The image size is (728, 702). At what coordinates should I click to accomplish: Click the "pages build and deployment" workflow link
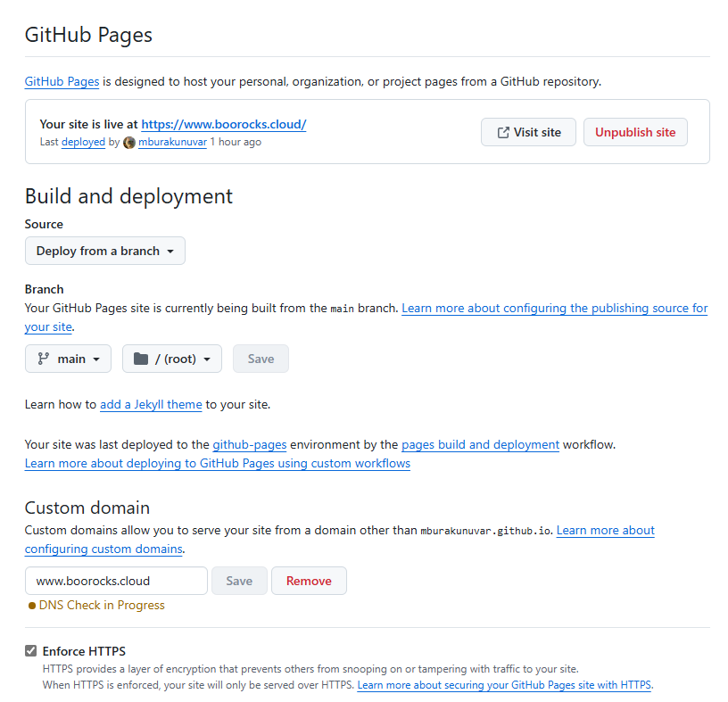[x=480, y=444]
